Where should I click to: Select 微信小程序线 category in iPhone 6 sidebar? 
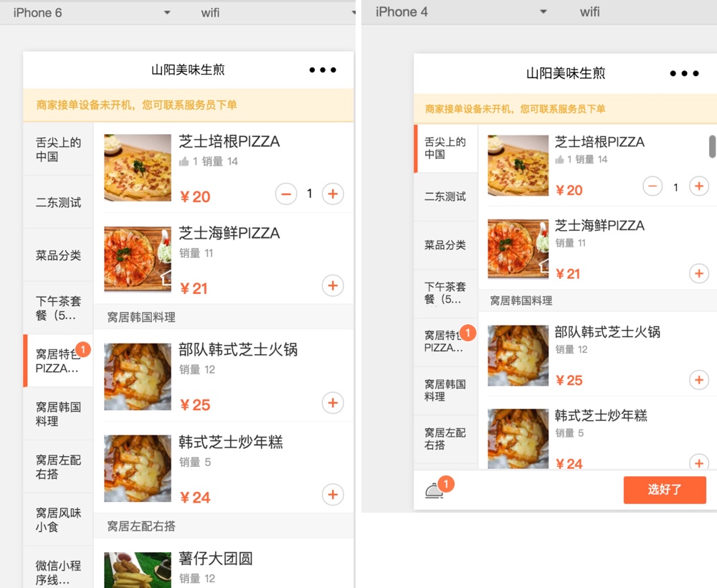pyautogui.click(x=58, y=567)
